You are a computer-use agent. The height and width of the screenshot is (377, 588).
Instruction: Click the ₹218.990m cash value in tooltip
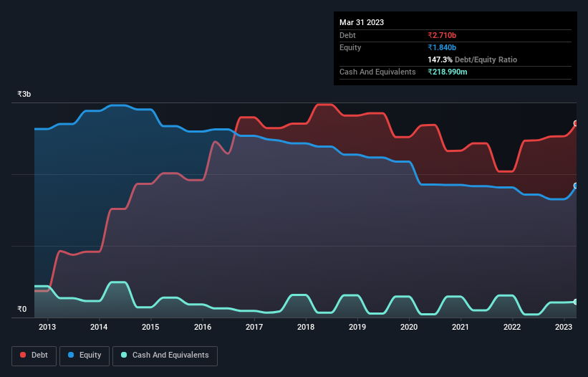tap(448, 72)
